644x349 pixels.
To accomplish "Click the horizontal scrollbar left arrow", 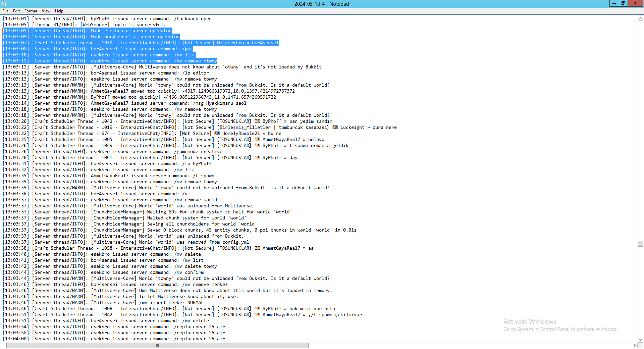I will [4, 345].
